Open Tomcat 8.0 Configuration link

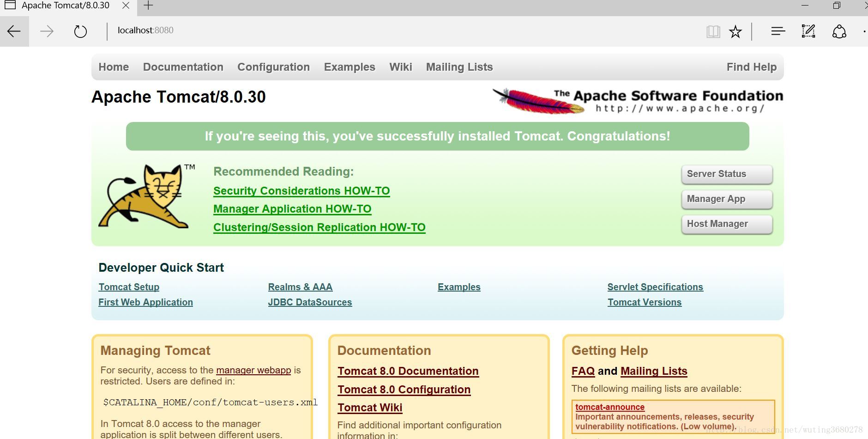coord(404,390)
